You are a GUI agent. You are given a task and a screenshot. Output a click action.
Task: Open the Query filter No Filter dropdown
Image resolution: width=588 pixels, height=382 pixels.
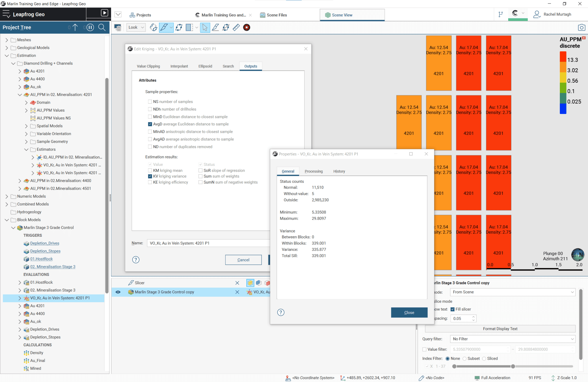512,339
